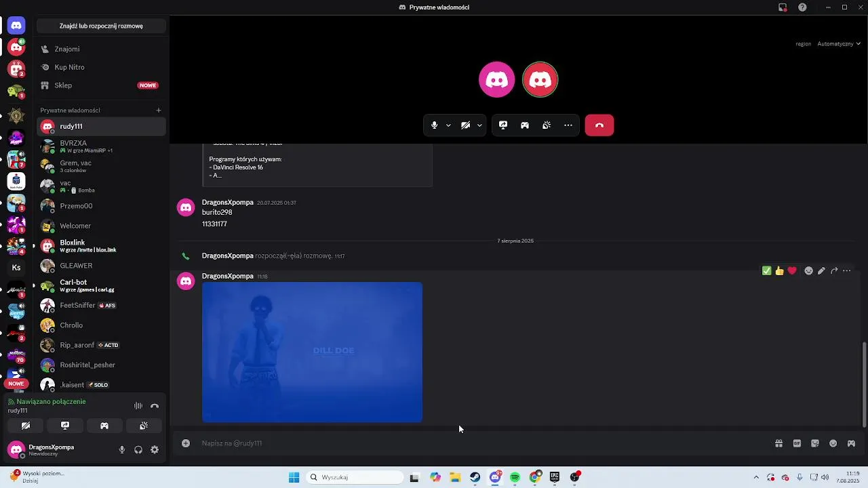Toggle camera in call controls
Viewport: 868px width, 488px height.
click(466, 125)
